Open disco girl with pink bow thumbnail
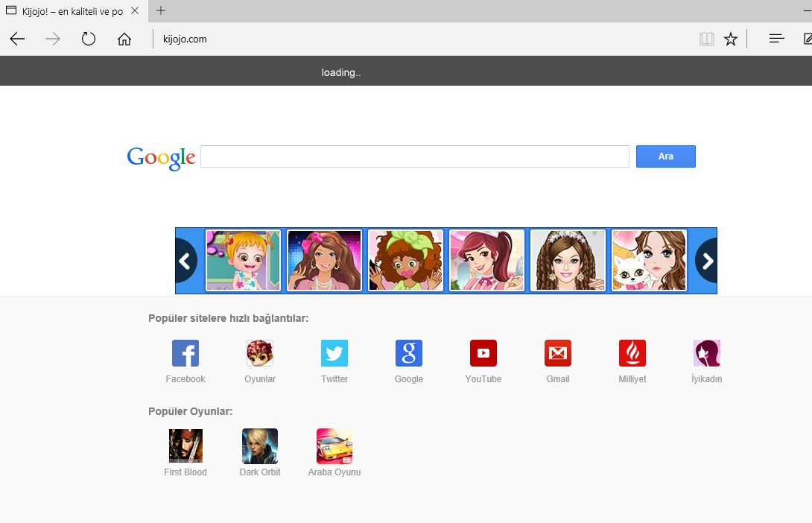Screen dimensions: 812x523 click(x=324, y=261)
